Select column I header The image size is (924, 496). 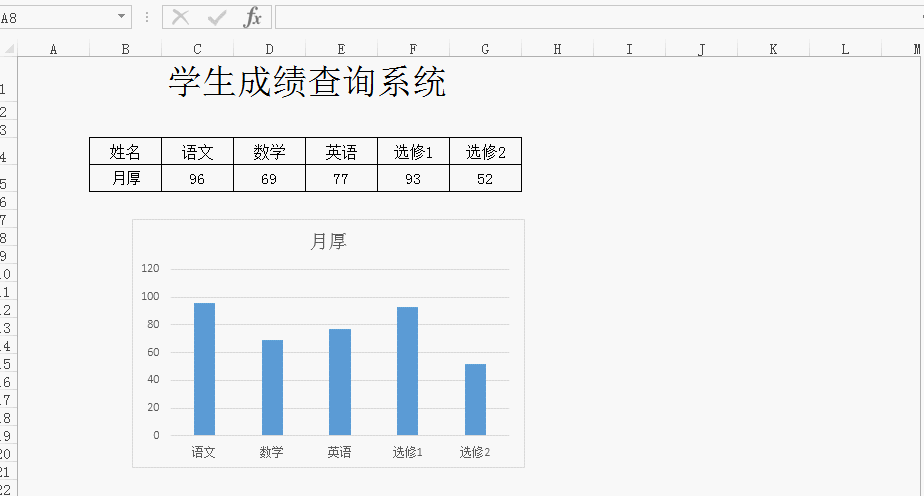pos(629,49)
